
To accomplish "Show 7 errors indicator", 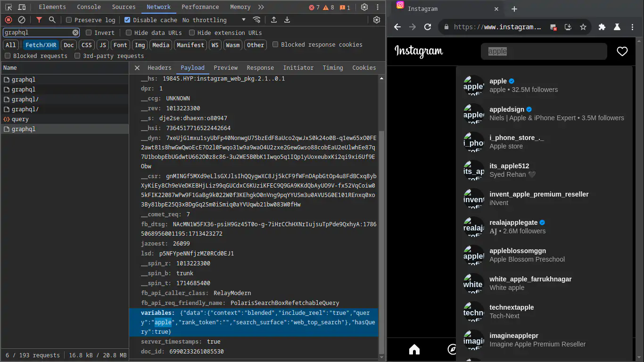I will point(314,8).
